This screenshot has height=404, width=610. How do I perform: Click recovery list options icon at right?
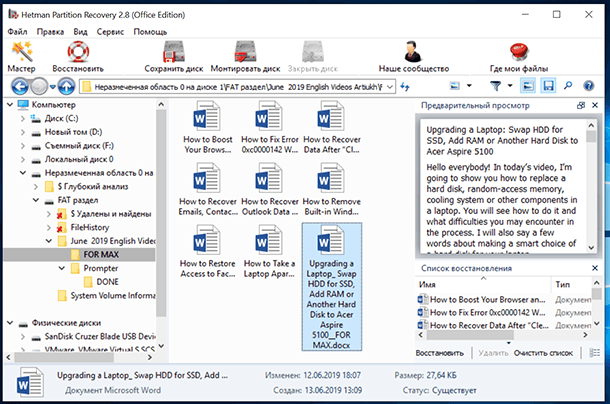coord(594,353)
